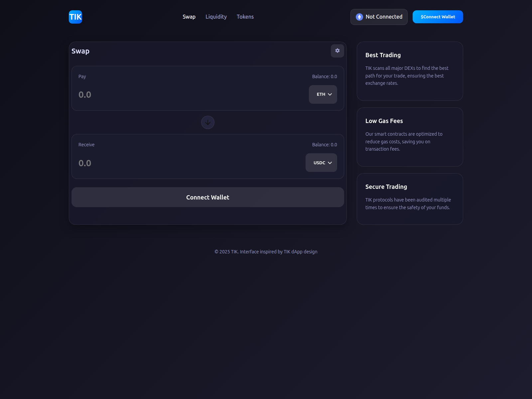Click the swap direction arrow
The height and width of the screenshot is (399, 532).
pyautogui.click(x=208, y=122)
